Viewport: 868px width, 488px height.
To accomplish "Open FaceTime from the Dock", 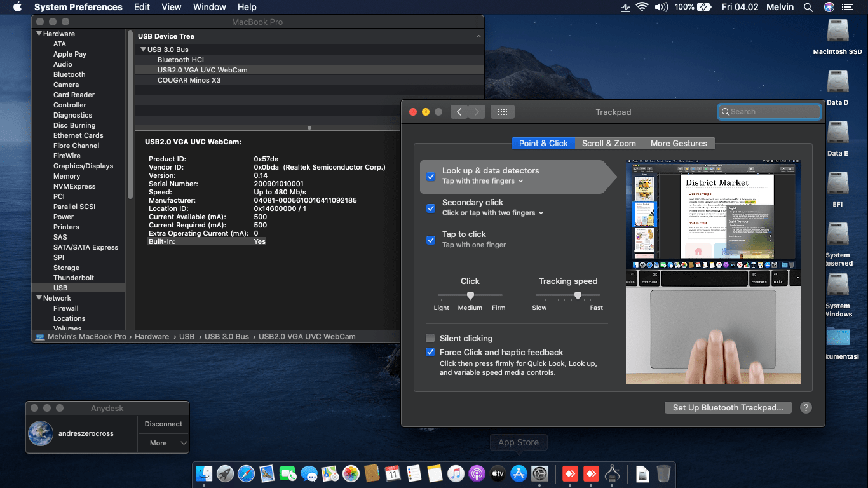I will (x=288, y=473).
